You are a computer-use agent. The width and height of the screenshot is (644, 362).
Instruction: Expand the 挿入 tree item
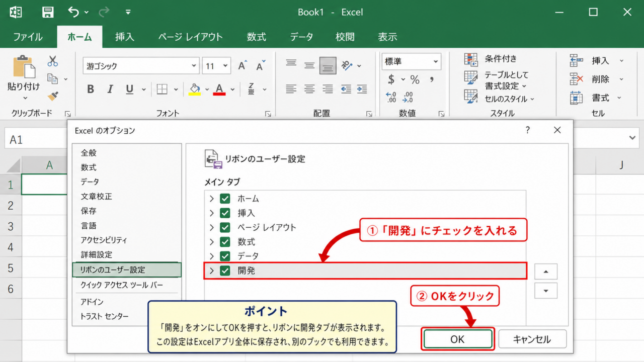click(x=212, y=213)
